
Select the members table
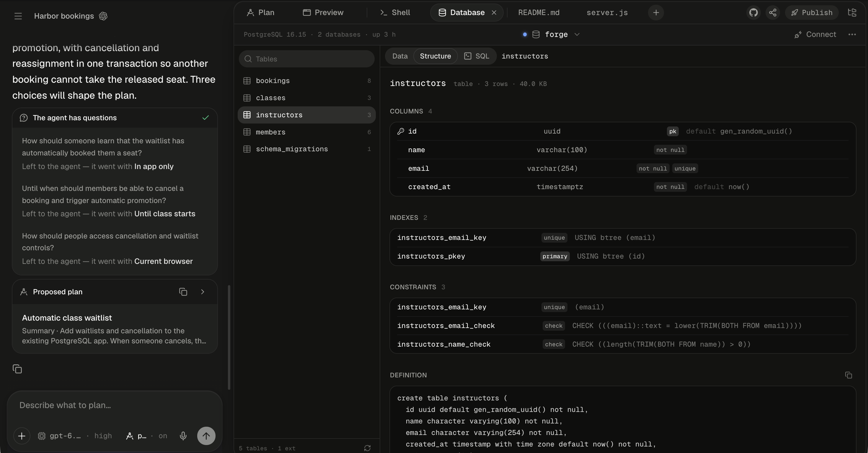pyautogui.click(x=307, y=132)
